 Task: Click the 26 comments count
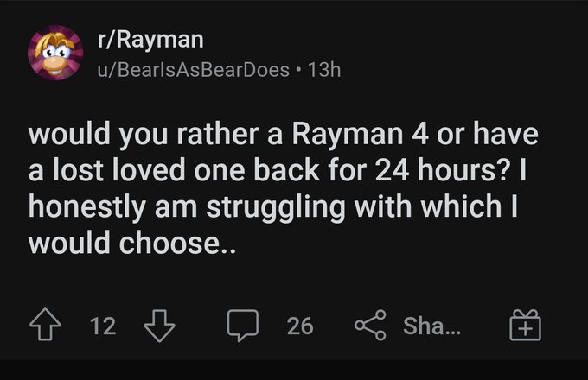click(300, 326)
